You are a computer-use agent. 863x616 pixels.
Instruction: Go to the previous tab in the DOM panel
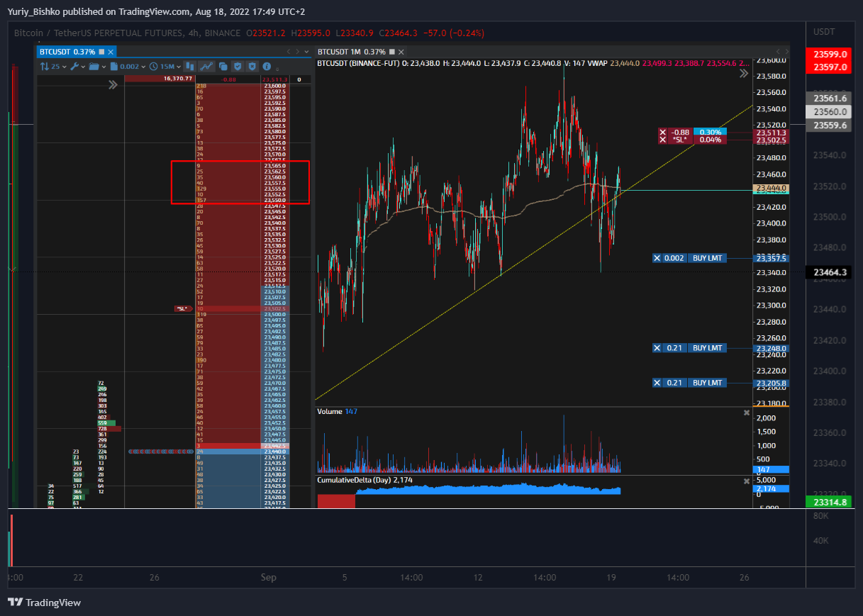click(x=289, y=52)
